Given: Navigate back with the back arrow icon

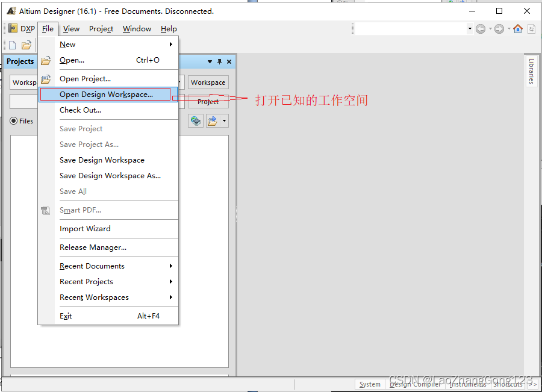Looking at the screenshot, I should click(x=481, y=29).
